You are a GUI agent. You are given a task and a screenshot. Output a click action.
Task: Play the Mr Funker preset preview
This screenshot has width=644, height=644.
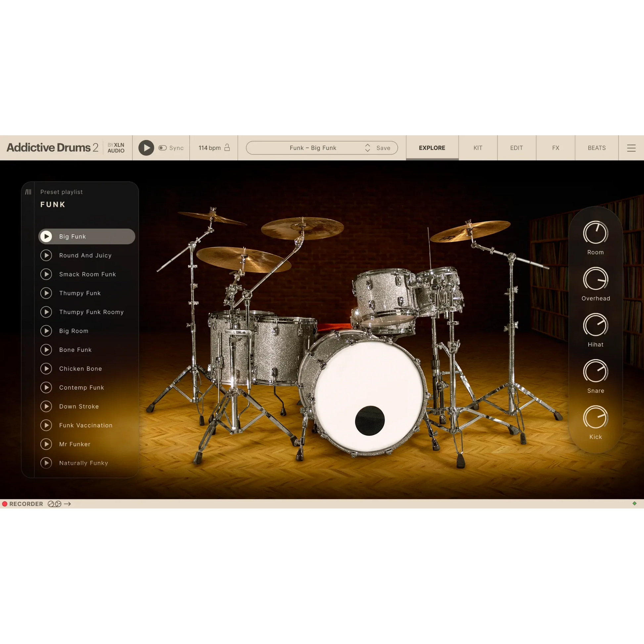[46, 444]
